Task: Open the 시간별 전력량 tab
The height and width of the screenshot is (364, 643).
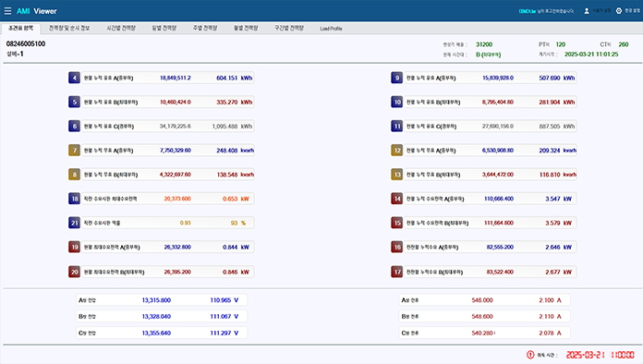Action: (x=121, y=28)
